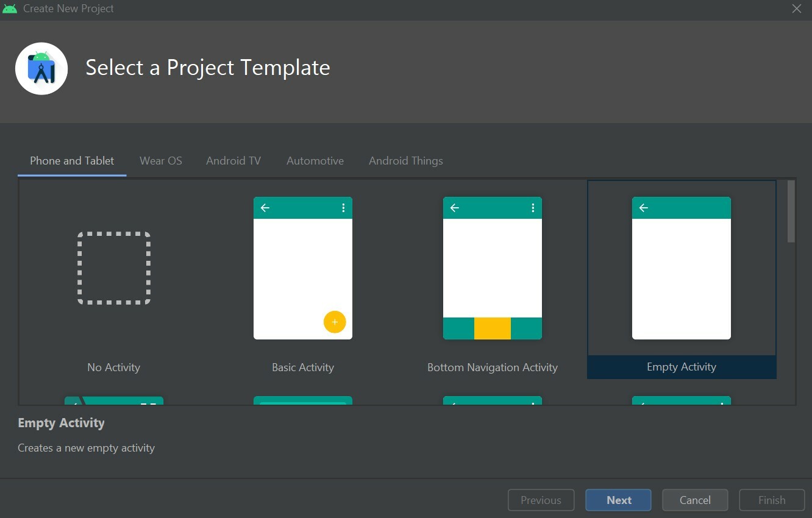This screenshot has width=812, height=518.
Task: Click back arrow in Basic Activity preview
Action: pyautogui.click(x=265, y=208)
